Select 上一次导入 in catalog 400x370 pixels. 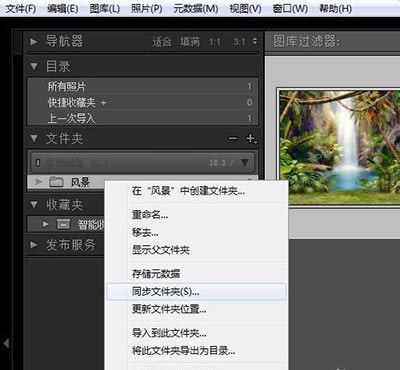point(142,118)
